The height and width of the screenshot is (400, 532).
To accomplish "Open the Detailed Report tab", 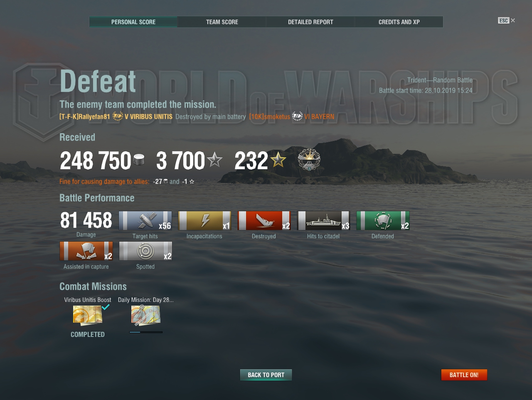I will 310,22.
